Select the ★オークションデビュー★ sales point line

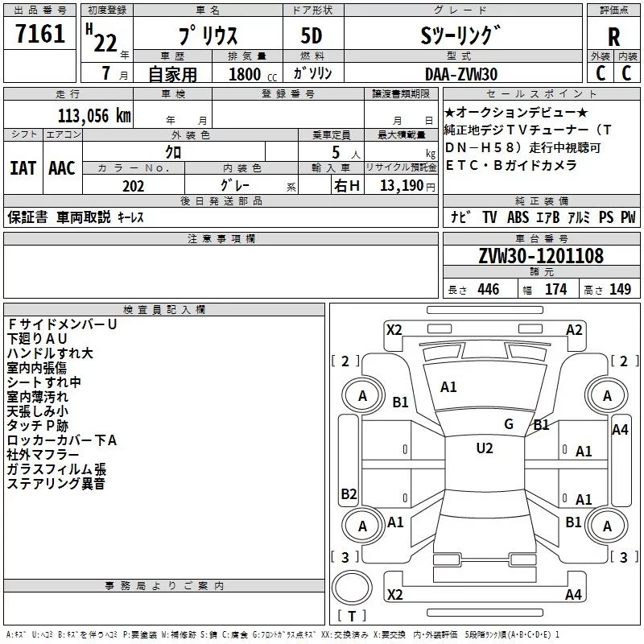point(516,112)
